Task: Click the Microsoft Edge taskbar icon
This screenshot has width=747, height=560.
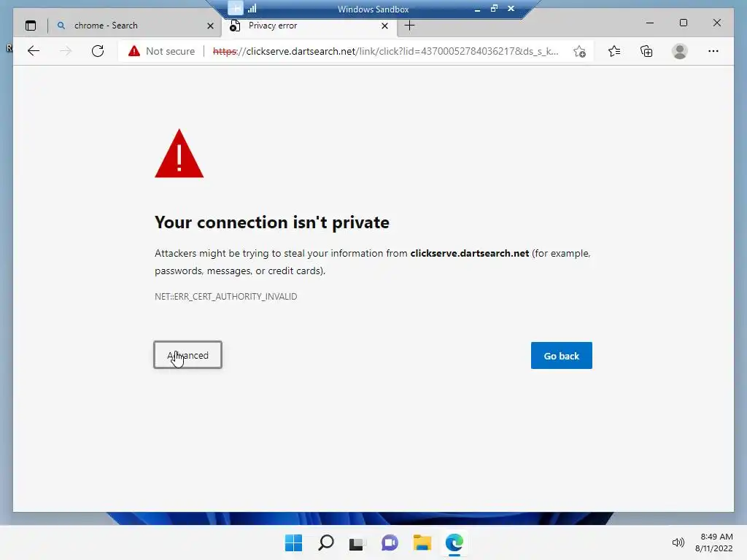Action: point(454,542)
